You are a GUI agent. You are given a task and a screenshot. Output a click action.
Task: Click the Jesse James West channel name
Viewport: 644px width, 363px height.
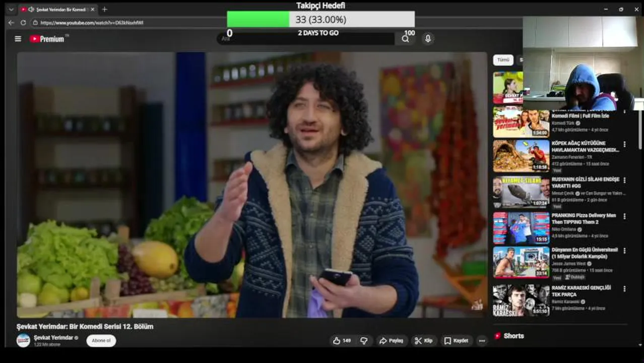(569, 264)
